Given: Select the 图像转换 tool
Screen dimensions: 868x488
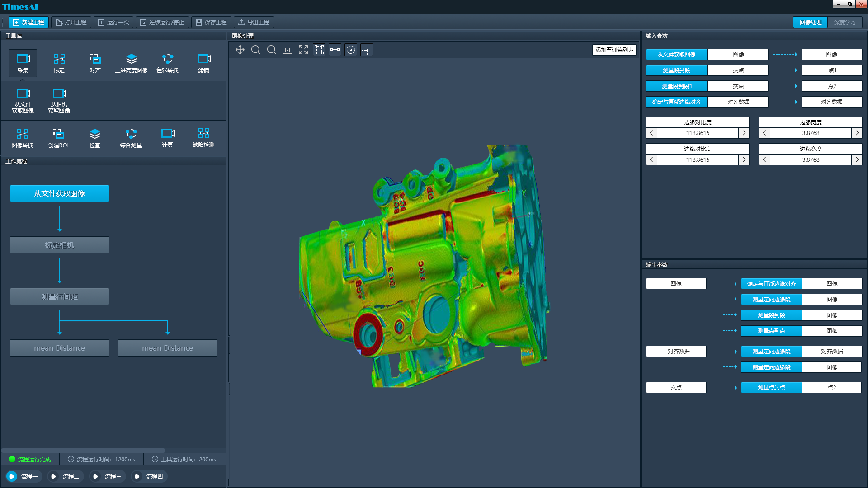Looking at the screenshot, I should 23,138.
